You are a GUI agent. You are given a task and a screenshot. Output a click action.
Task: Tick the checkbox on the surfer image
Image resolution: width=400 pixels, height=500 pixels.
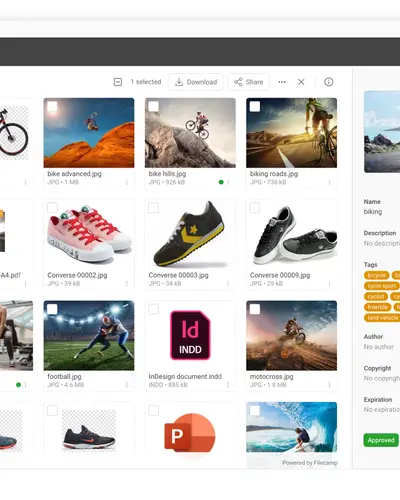(255, 411)
